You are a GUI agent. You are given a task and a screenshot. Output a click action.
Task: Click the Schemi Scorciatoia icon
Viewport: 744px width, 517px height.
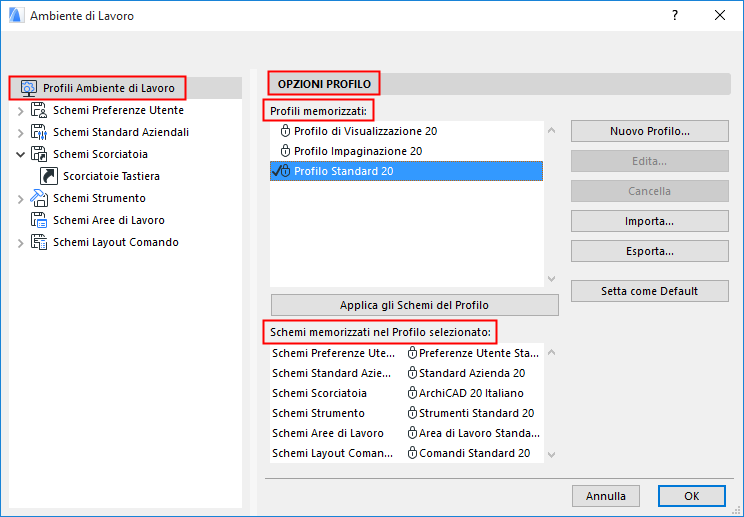click(x=39, y=154)
